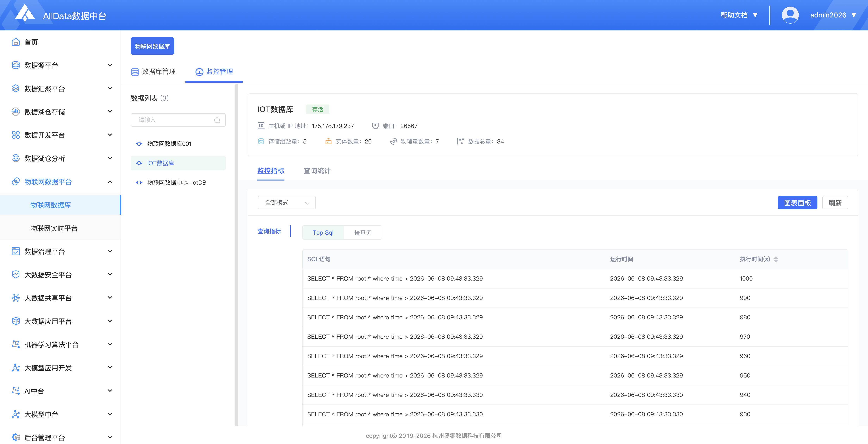Click the 数据开发平台 icon
Screen dimensions: 868x444
click(x=15, y=135)
